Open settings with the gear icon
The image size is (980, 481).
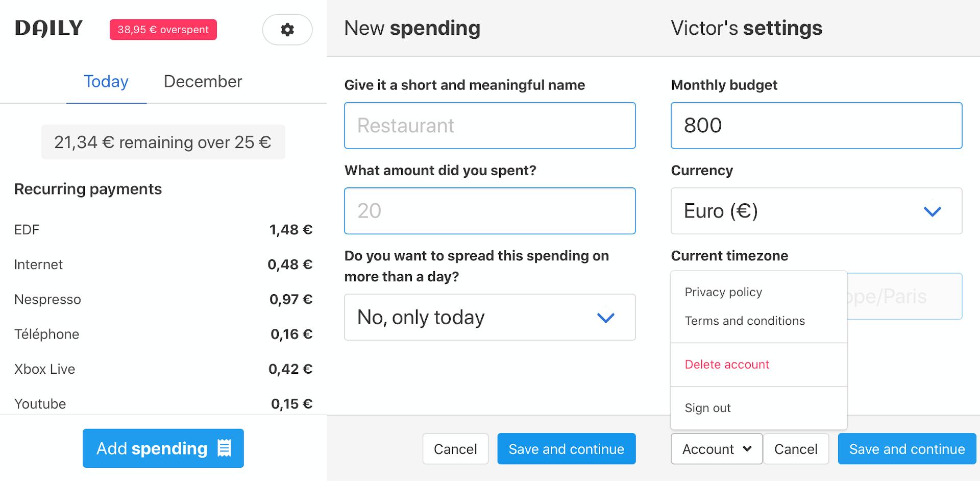(x=287, y=30)
